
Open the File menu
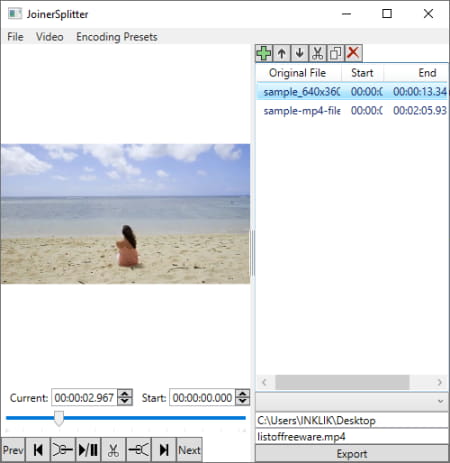[x=15, y=37]
